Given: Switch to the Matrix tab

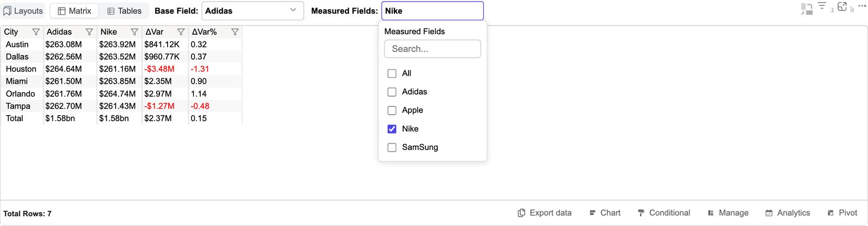Looking at the screenshot, I should click(74, 11).
